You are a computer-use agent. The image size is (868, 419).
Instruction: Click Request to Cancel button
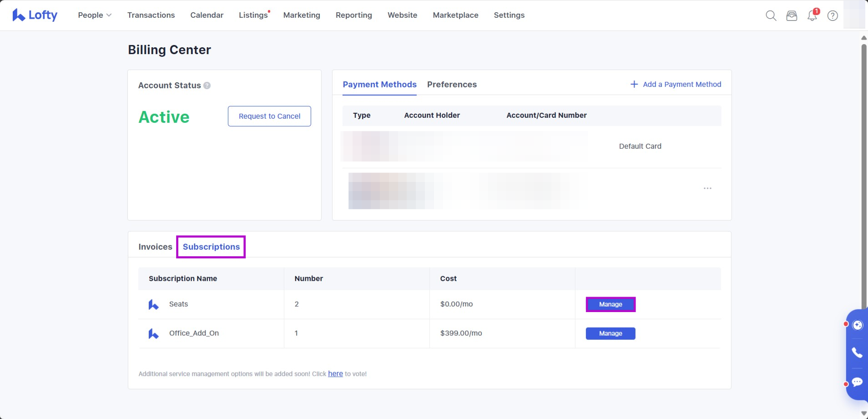pos(269,116)
